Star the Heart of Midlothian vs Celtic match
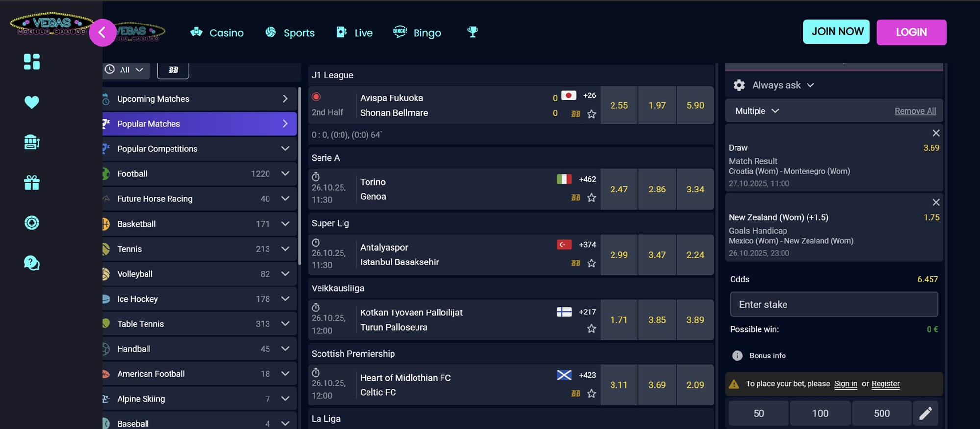The width and height of the screenshot is (980, 429). point(591,394)
